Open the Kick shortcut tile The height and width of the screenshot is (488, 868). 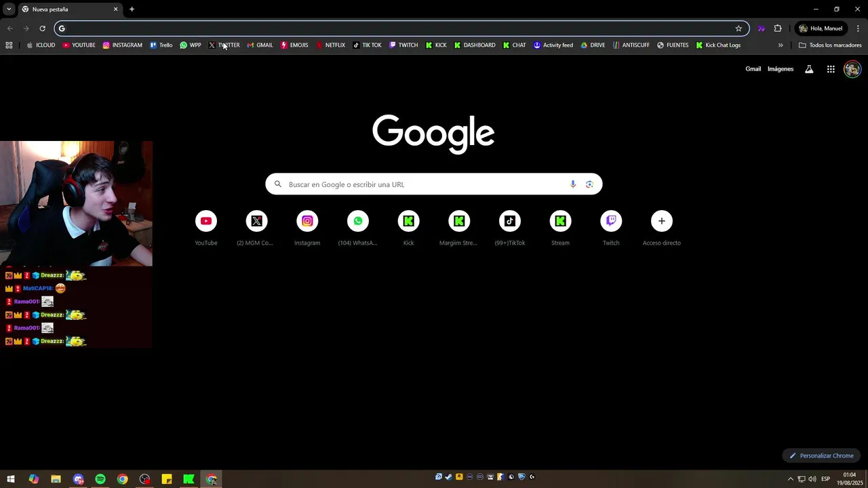point(408,228)
